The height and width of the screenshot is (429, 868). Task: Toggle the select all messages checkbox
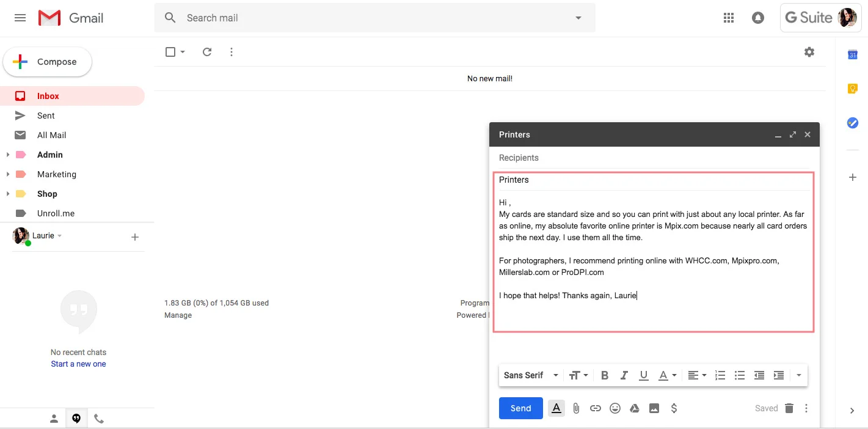[170, 52]
